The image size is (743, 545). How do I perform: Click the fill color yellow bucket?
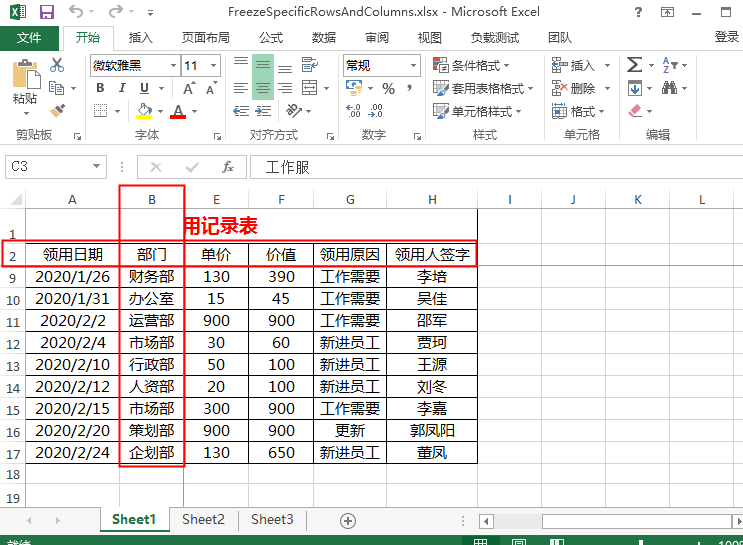[x=144, y=111]
